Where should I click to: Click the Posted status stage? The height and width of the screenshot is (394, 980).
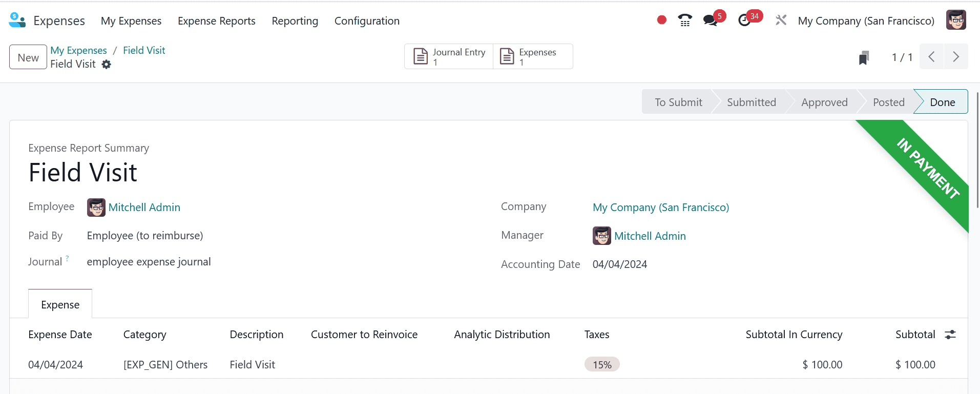(x=889, y=102)
